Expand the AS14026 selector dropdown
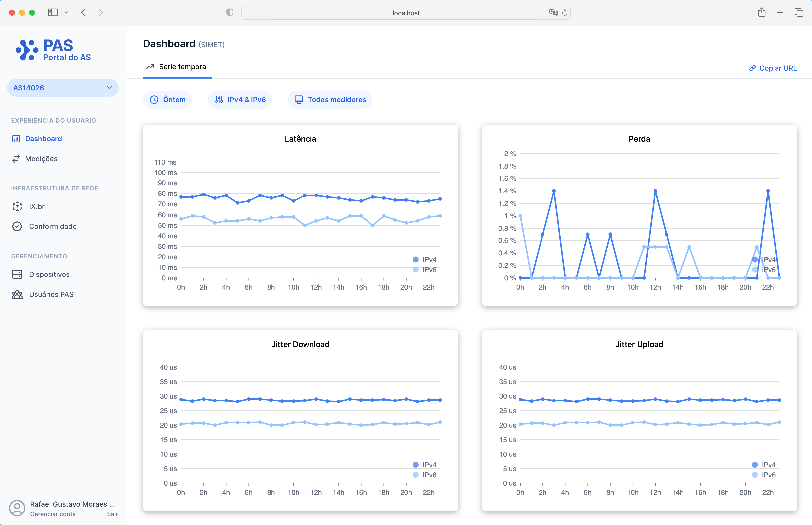This screenshot has height=525, width=812. [63, 88]
